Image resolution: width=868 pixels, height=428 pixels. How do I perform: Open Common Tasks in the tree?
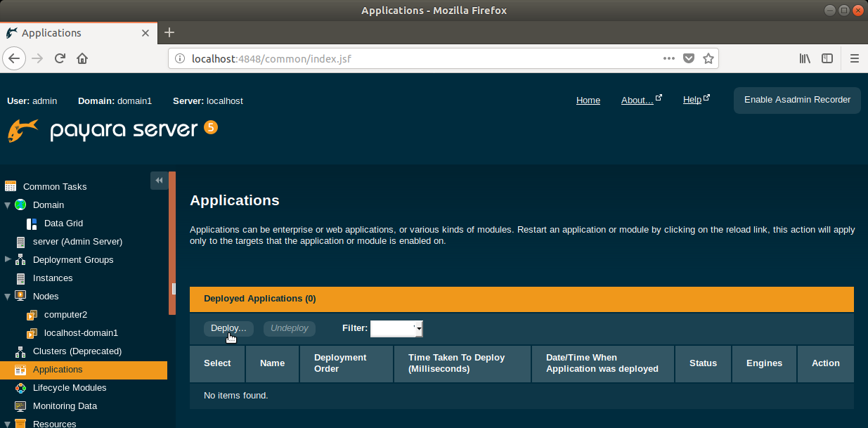click(55, 186)
